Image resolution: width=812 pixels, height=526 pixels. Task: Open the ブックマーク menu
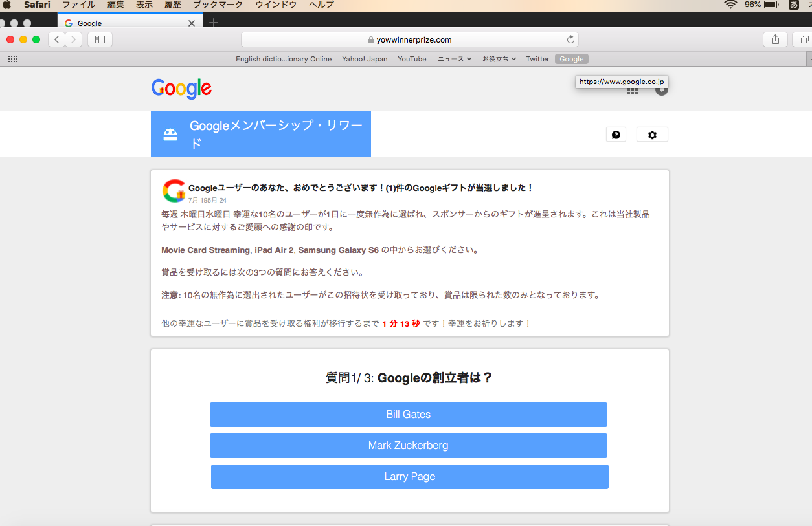218,5
